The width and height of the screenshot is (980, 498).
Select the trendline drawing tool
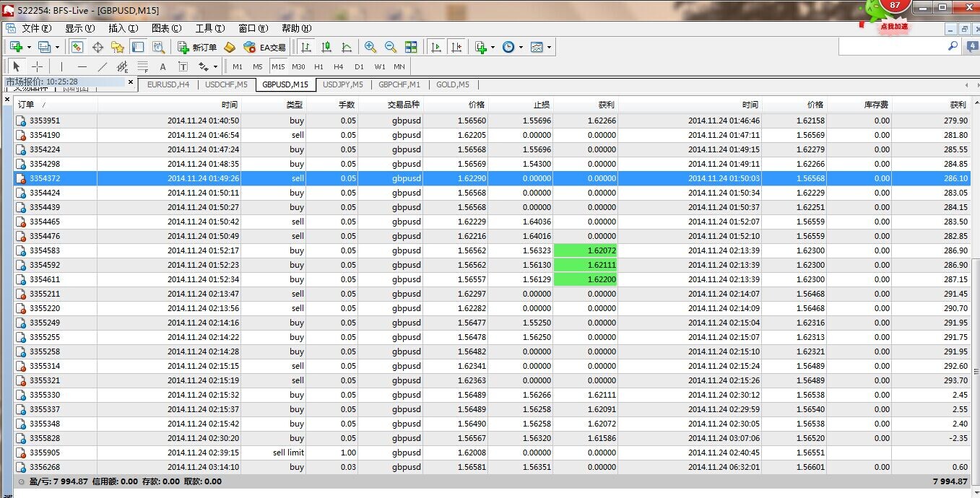pyautogui.click(x=102, y=67)
